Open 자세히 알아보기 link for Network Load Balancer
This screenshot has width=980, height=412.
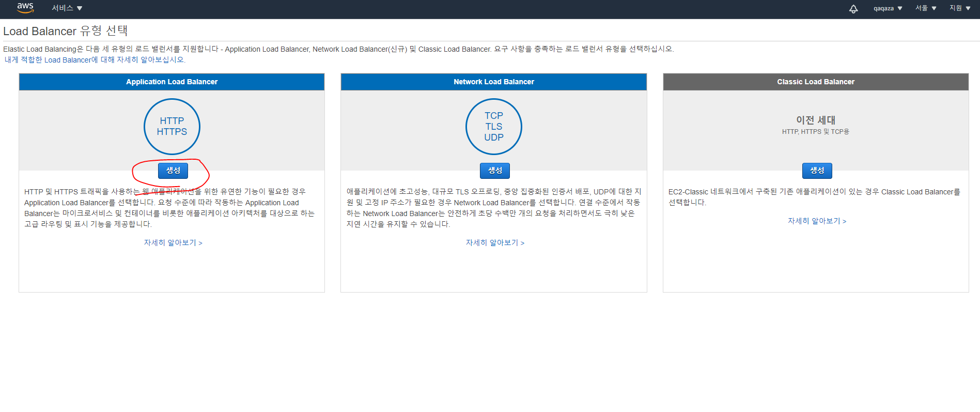[495, 242]
